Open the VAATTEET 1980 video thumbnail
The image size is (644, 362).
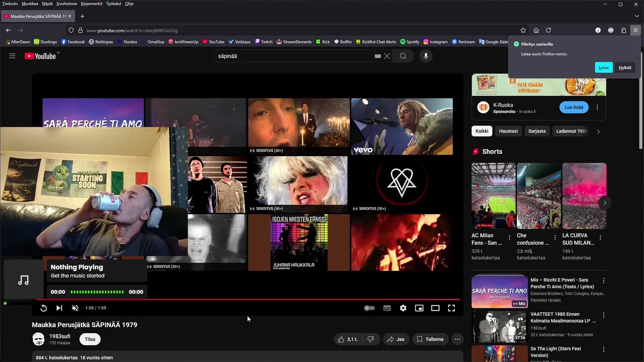(499, 327)
